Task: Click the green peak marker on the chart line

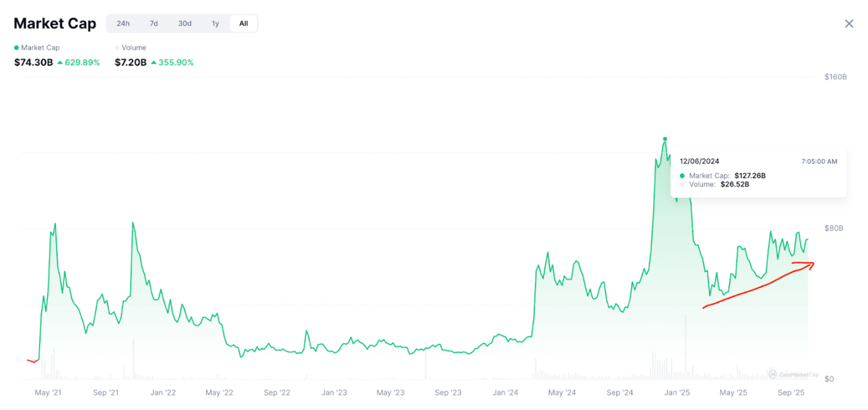Action: click(665, 139)
